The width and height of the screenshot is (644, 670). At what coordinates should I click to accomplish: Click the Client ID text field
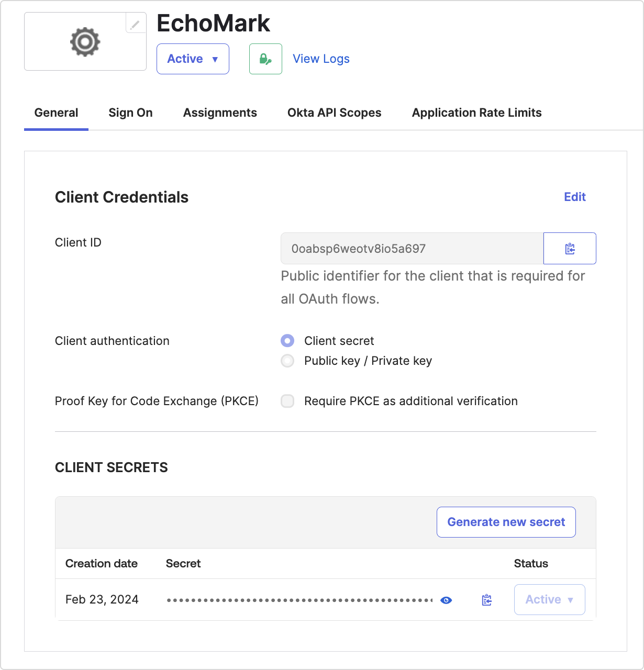[411, 248]
